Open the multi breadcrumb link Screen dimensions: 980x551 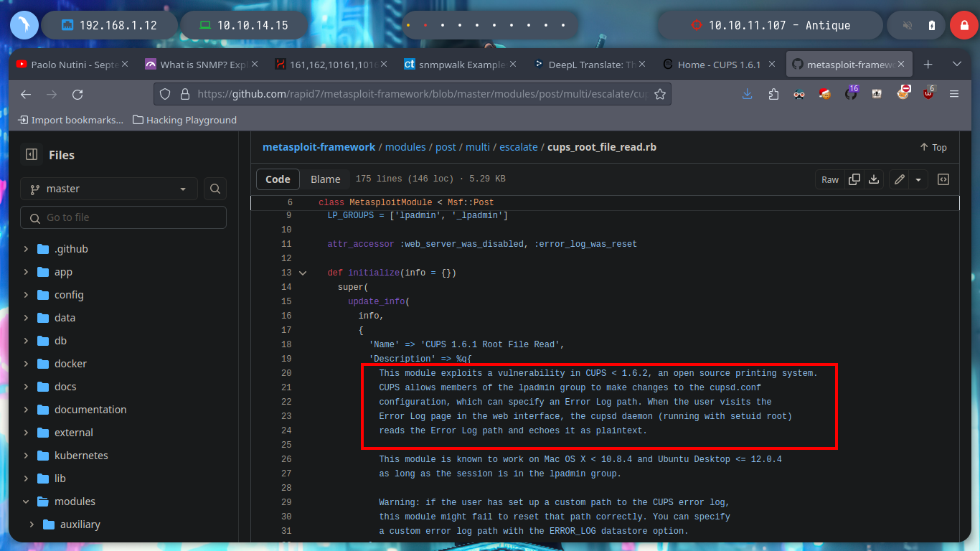coord(478,147)
